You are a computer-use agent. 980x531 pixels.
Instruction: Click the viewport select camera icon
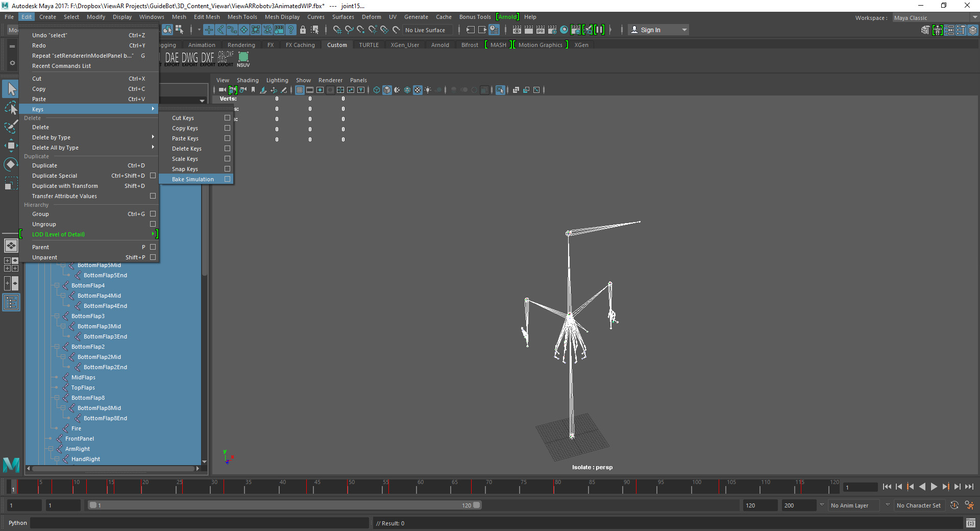click(x=222, y=90)
